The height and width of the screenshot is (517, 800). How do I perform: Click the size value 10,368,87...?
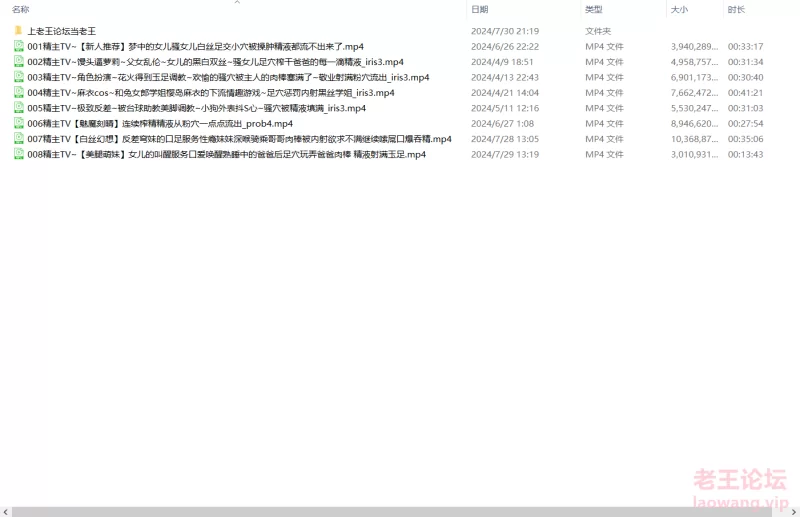(694, 139)
